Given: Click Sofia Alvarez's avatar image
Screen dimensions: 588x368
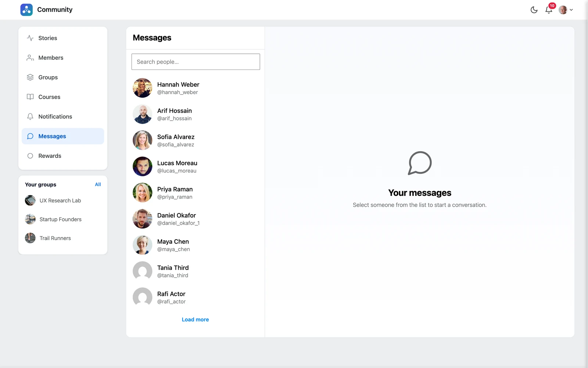Looking at the screenshot, I should [143, 140].
